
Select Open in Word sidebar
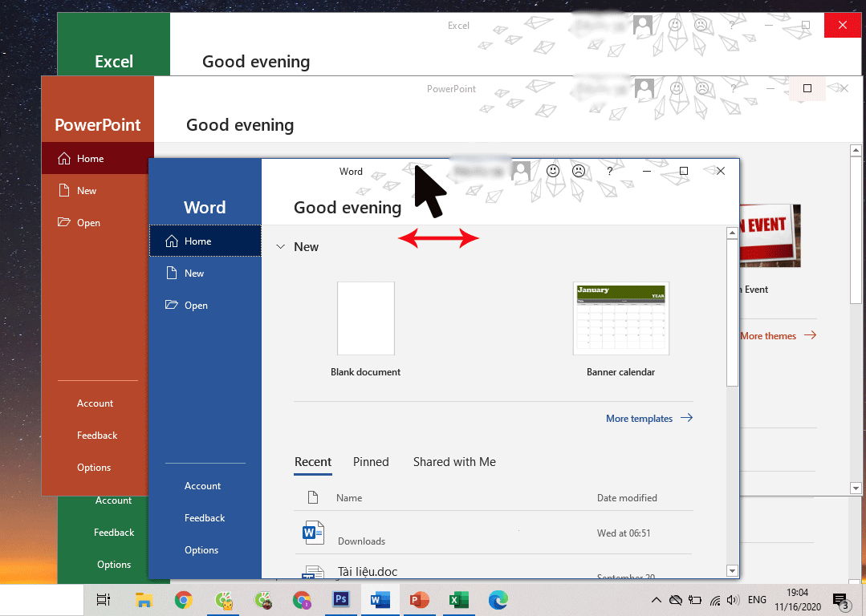coord(205,306)
